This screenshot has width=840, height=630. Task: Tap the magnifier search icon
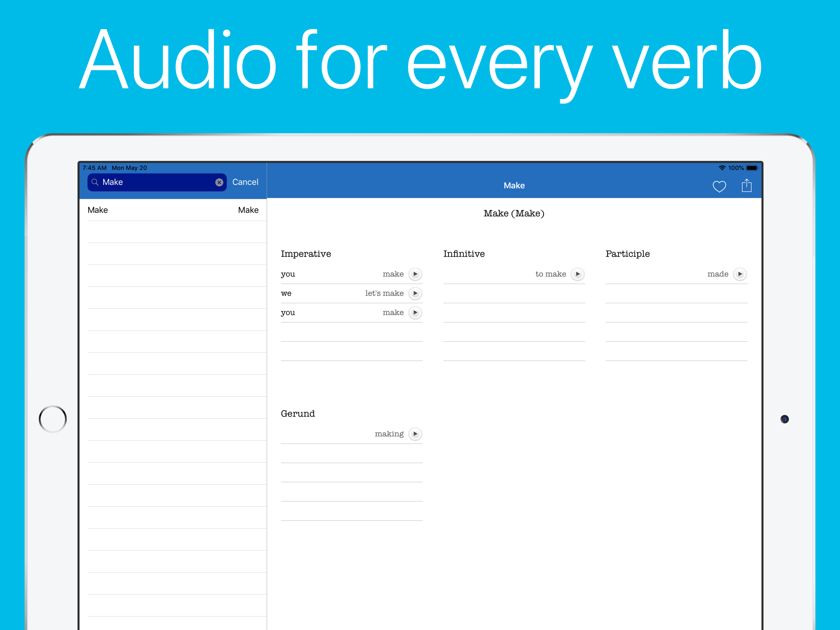[95, 182]
